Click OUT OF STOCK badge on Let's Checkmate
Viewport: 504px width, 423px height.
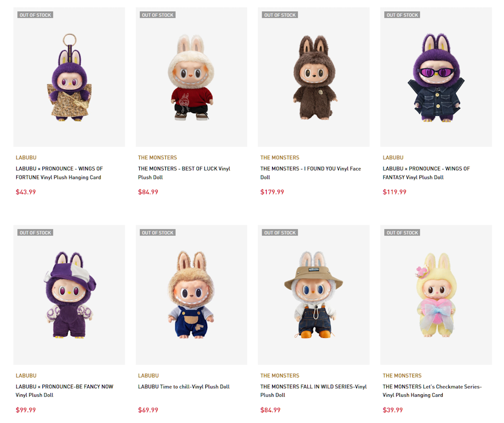[x=402, y=233]
